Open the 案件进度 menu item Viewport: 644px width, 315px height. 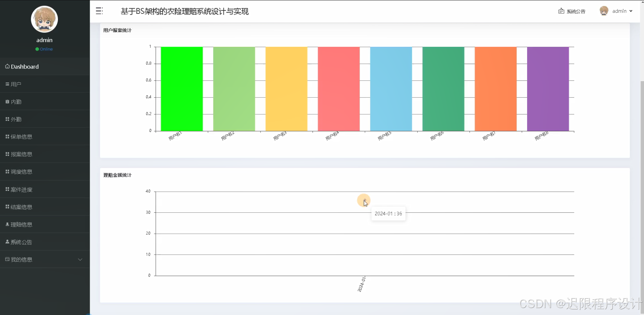pos(45,190)
